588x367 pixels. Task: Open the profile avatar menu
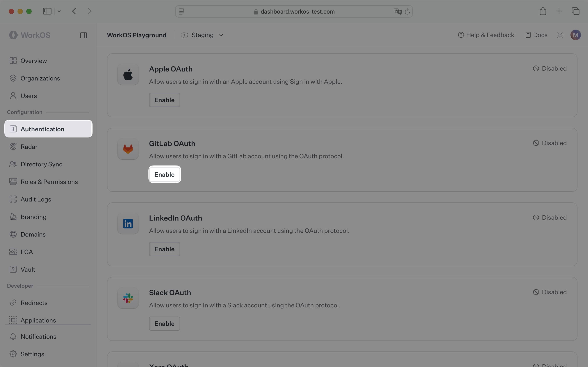point(576,35)
